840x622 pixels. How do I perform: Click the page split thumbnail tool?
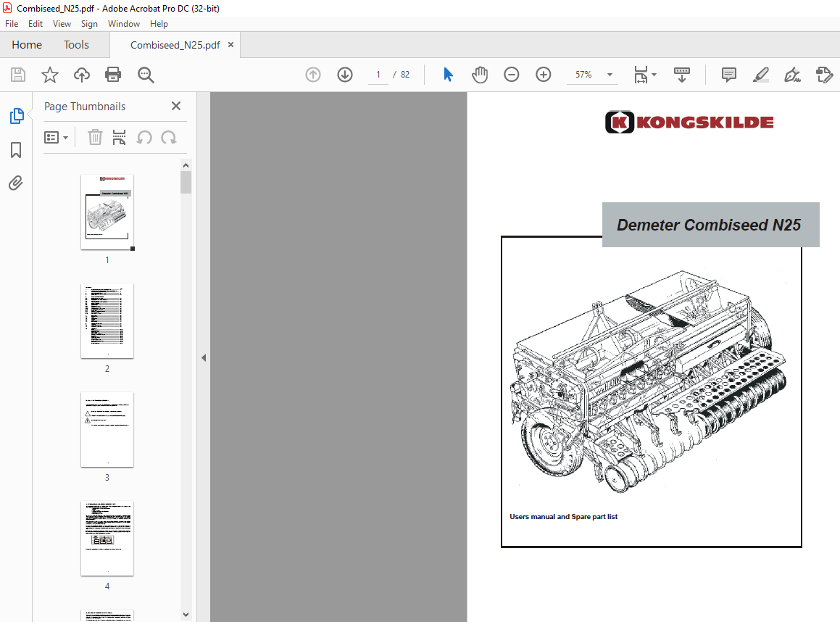[x=119, y=138]
